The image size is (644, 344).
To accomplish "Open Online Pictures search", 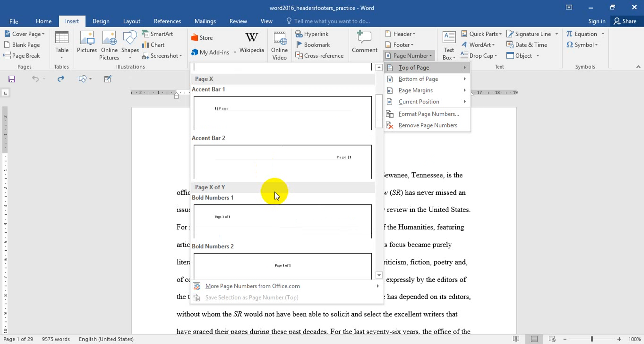I will 109,46.
